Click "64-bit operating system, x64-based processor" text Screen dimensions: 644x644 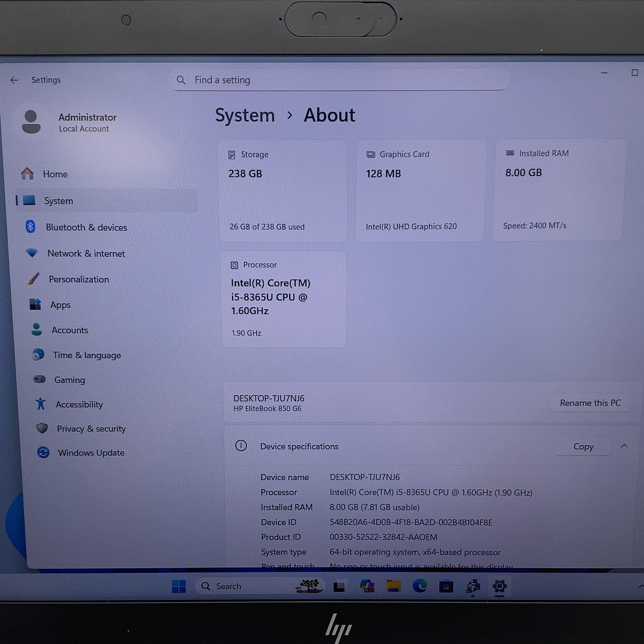pyautogui.click(x=415, y=552)
